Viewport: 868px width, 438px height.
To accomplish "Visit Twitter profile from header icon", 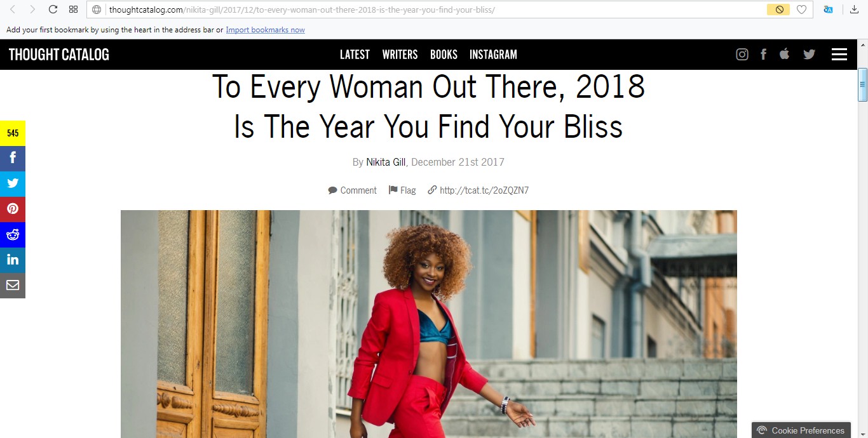I will [x=809, y=55].
